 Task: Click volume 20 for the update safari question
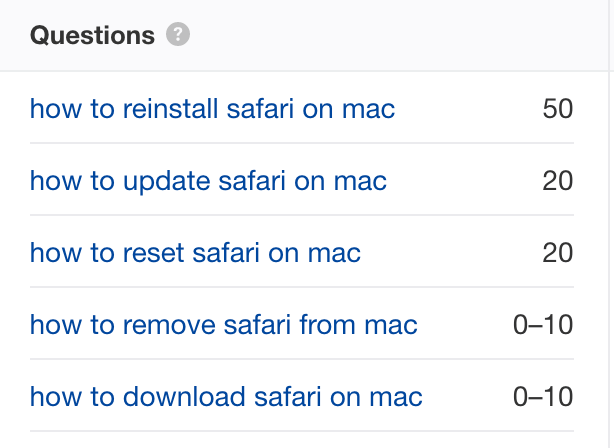tap(557, 181)
